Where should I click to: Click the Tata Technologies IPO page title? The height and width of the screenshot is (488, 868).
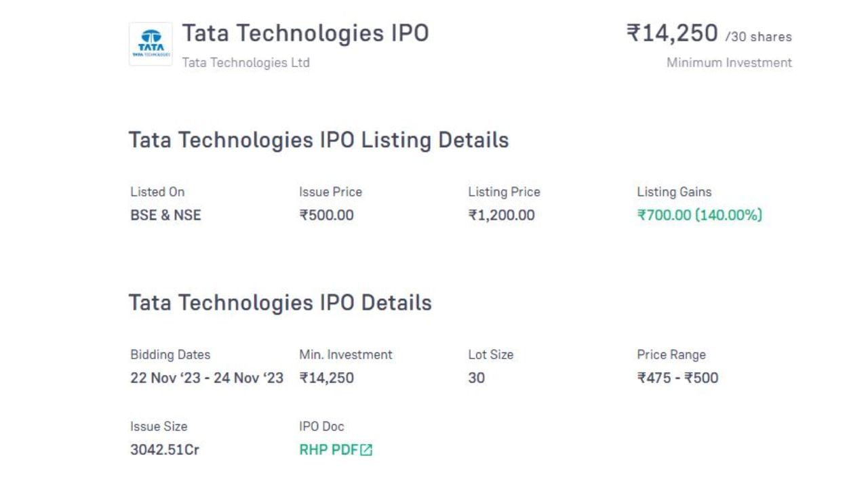click(305, 33)
